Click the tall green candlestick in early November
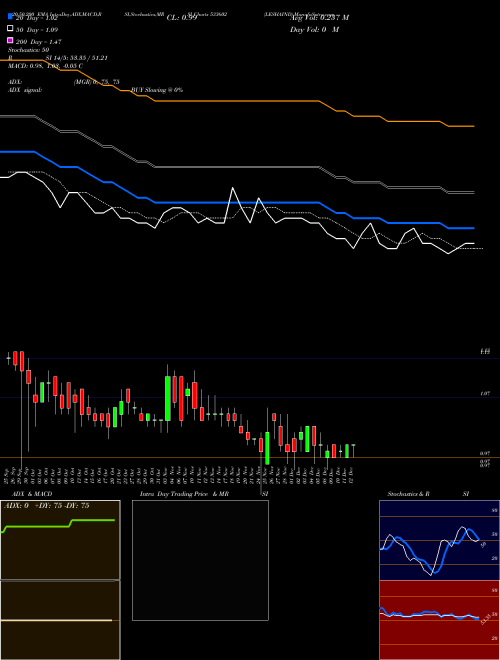500x660 pixels. pyautogui.click(x=168, y=398)
